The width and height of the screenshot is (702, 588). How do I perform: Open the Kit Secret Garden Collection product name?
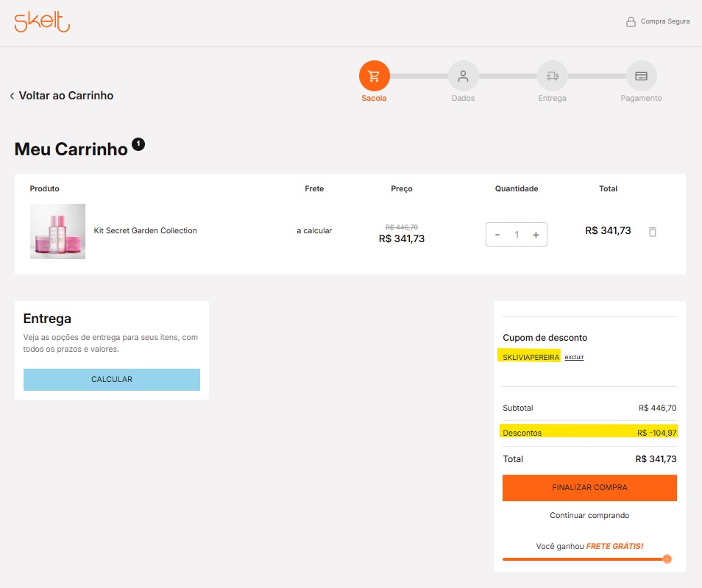[x=146, y=230]
